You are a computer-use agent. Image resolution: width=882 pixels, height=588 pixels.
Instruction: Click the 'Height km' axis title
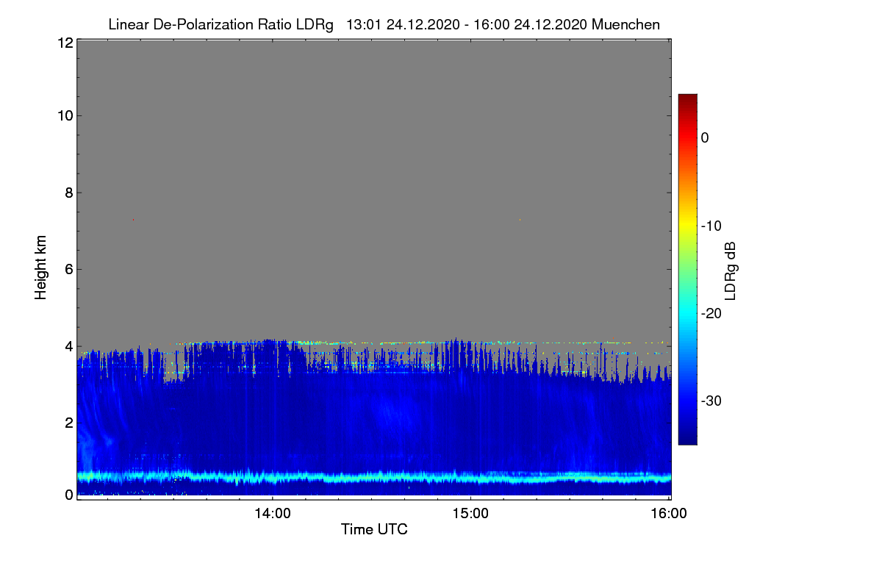(x=41, y=268)
